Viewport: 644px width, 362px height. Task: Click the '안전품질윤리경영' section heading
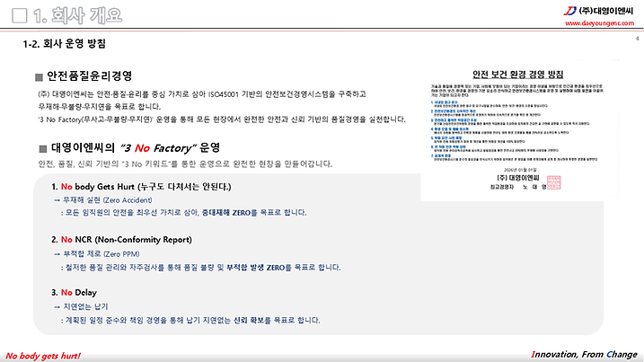tap(89, 76)
